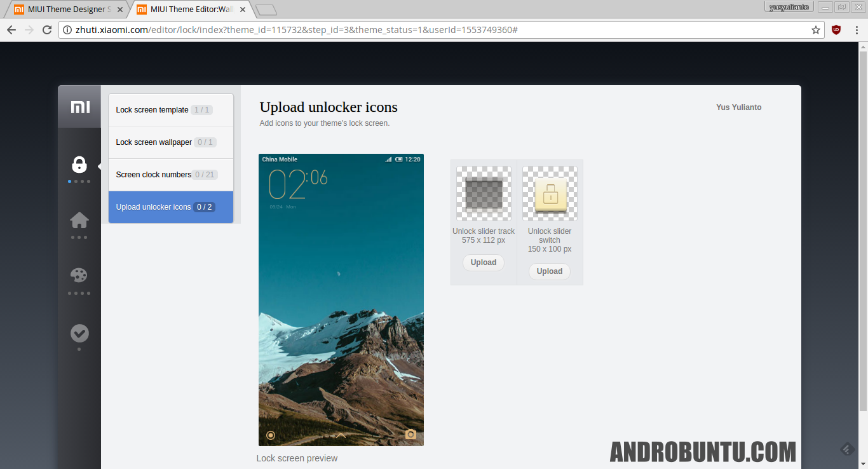Select 'Lock screen template' in the menu
Screen dimensions: 868x469
point(153,109)
